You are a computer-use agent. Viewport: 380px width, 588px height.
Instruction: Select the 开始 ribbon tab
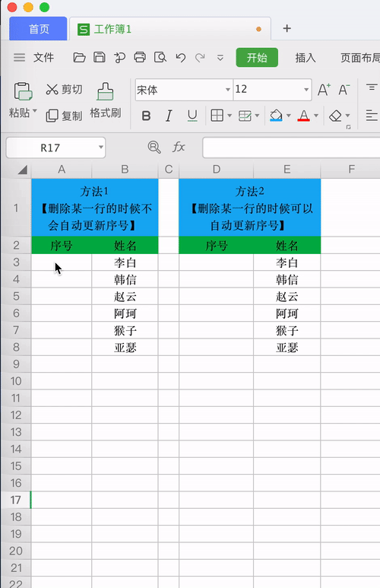[257, 57]
